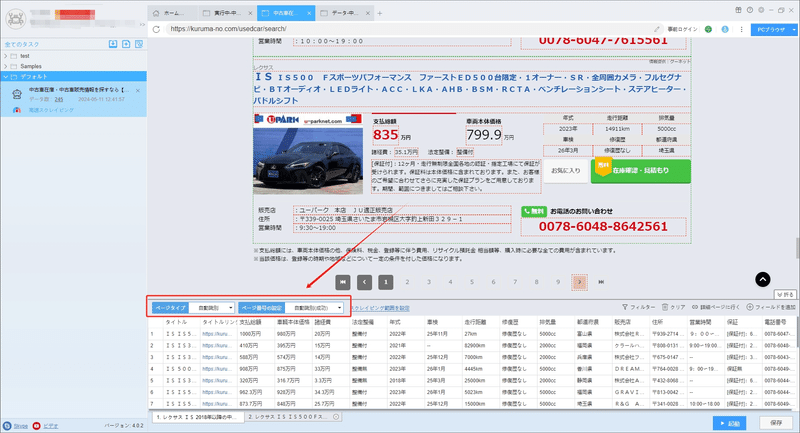Add a new tab with the plus icon
800x433 pixels.
[x=380, y=13]
